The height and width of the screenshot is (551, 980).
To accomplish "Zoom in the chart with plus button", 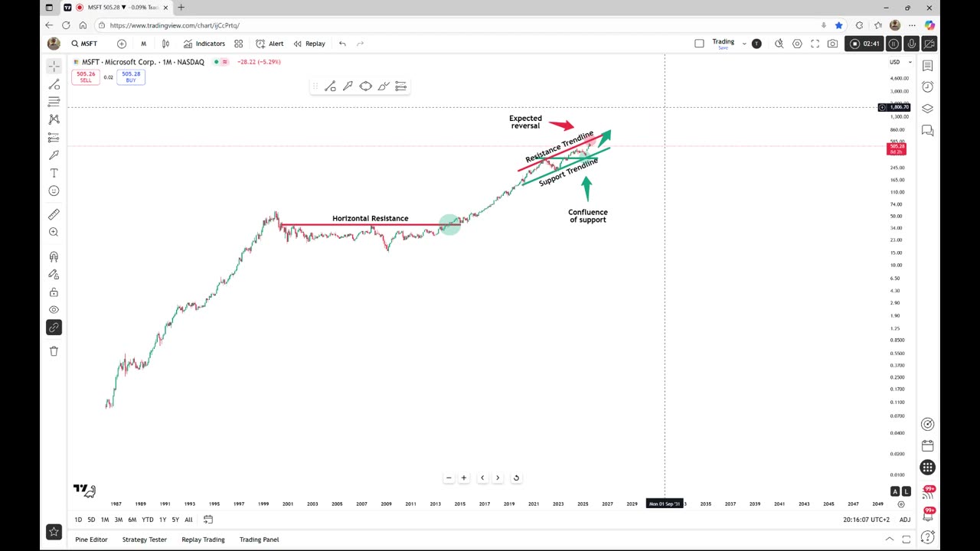I will (x=463, y=478).
